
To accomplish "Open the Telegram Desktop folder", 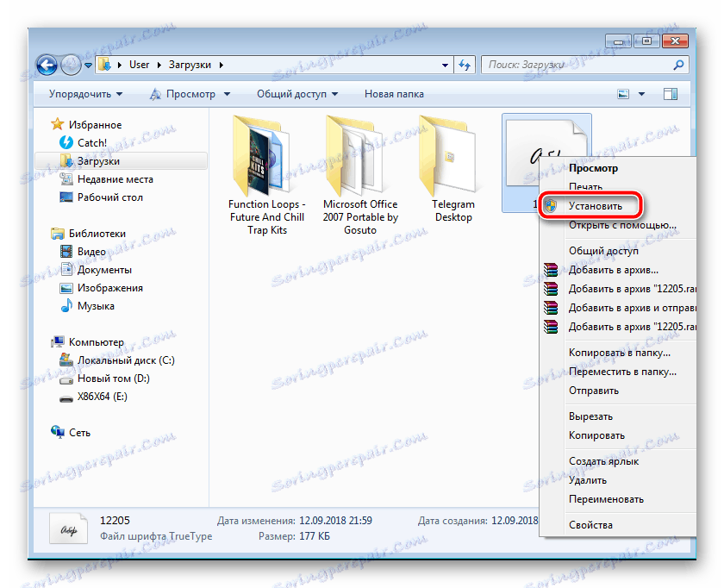I will point(453,166).
